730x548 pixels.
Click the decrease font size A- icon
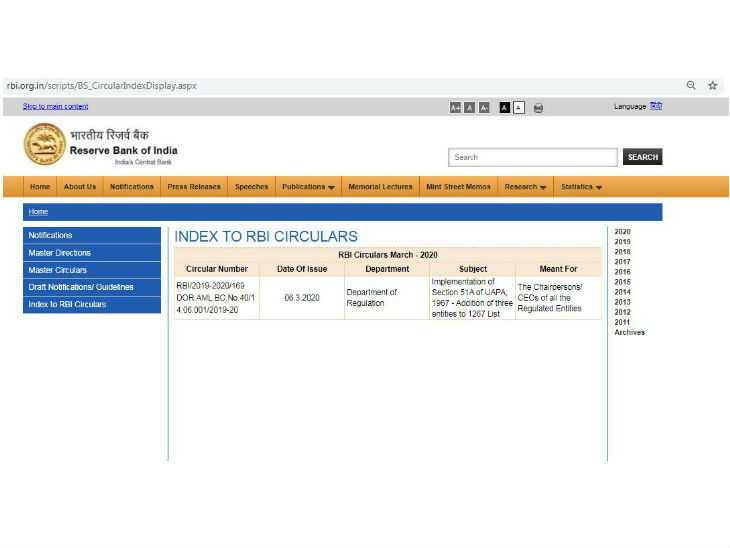[485, 108]
